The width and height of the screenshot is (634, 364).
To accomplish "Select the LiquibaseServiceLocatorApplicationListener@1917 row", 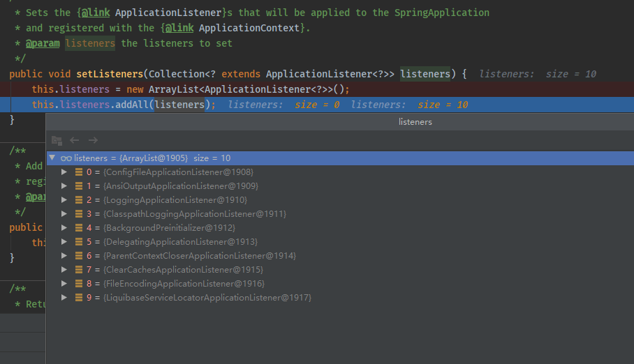I will [x=207, y=297].
